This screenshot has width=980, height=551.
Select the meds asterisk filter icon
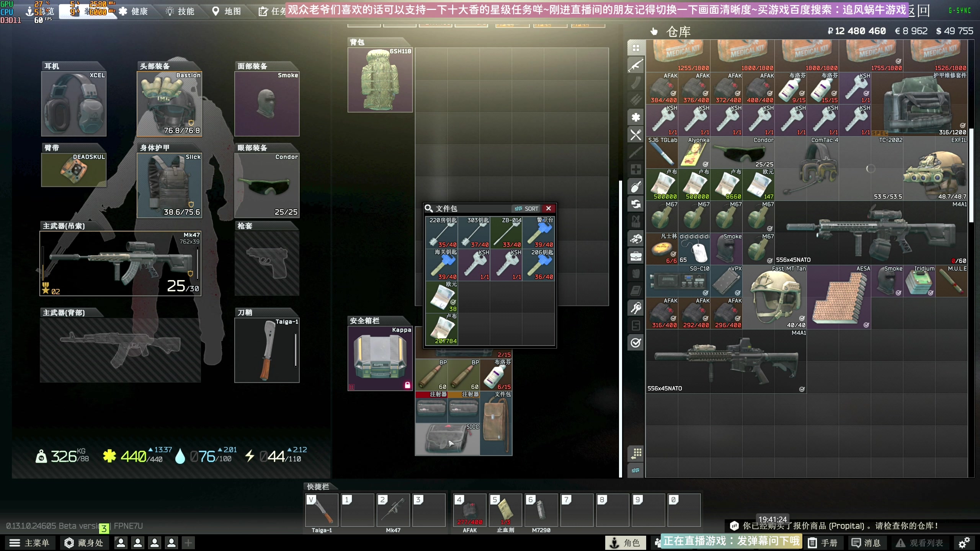635,117
